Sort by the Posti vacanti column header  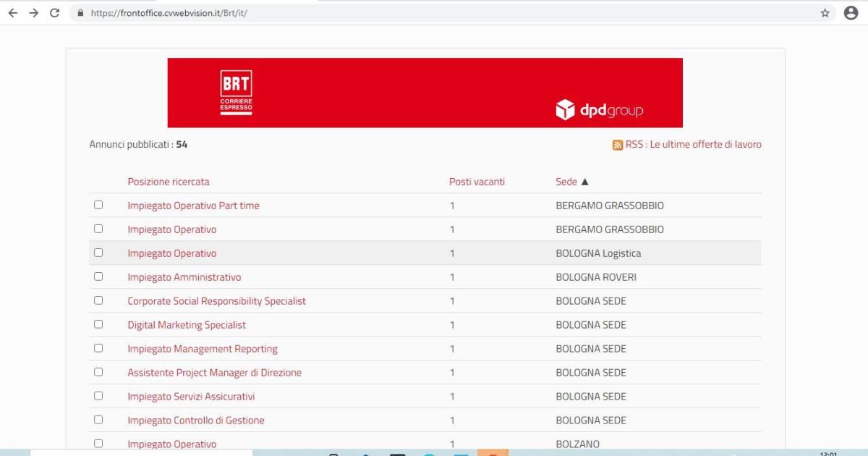click(x=477, y=182)
